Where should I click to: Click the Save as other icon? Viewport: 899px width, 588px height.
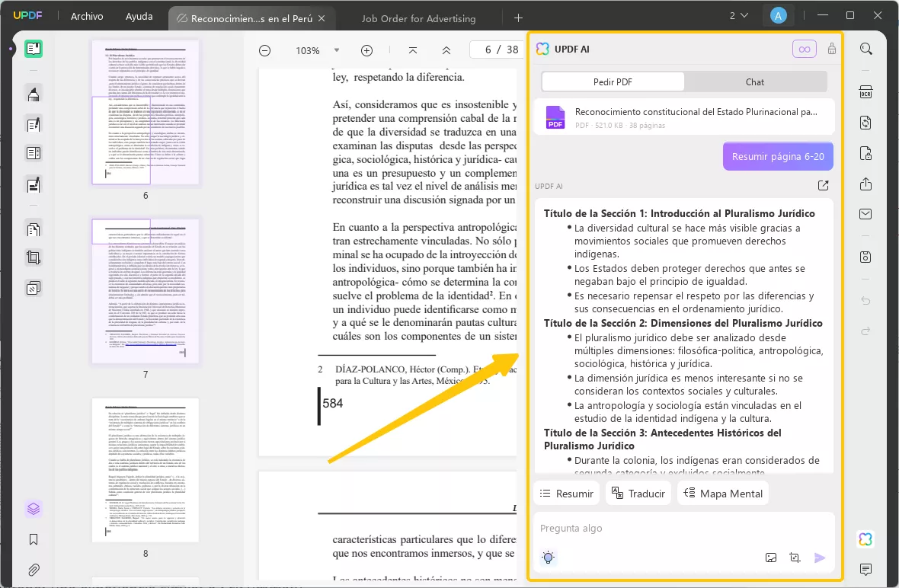pos(865,257)
